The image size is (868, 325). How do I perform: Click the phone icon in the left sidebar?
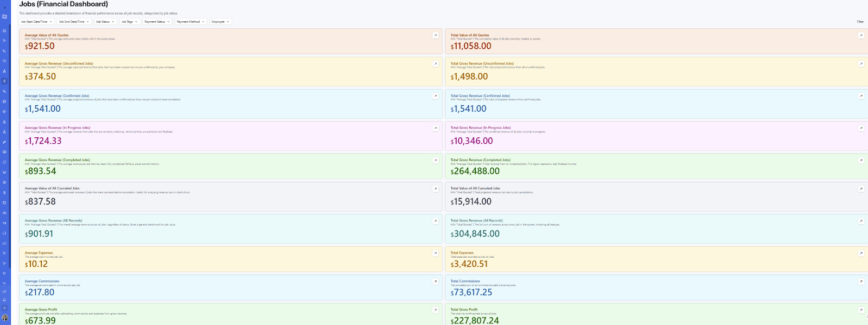pos(4,51)
